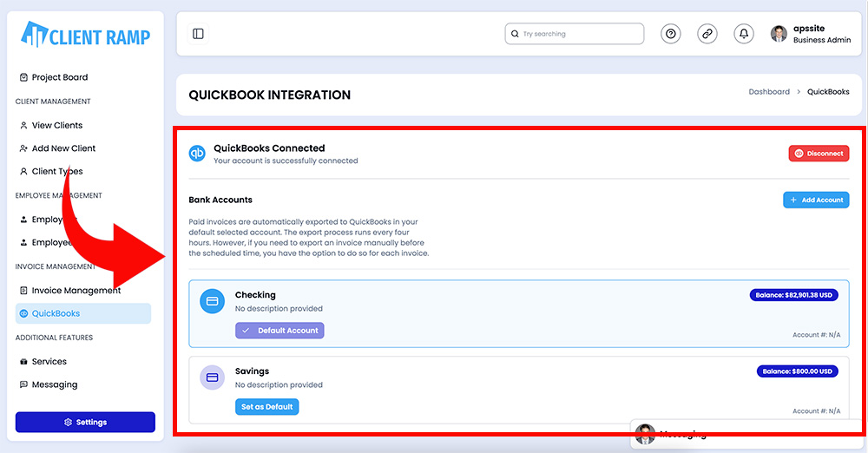Screen dimensions: 868x453
Task: Click the Add New Client person-plus icon
Action: (23, 148)
